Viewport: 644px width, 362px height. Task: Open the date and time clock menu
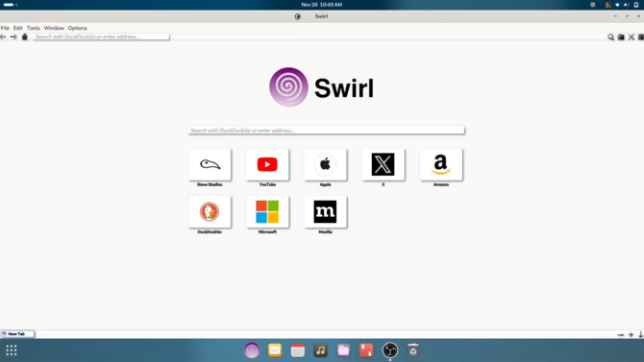tap(322, 5)
